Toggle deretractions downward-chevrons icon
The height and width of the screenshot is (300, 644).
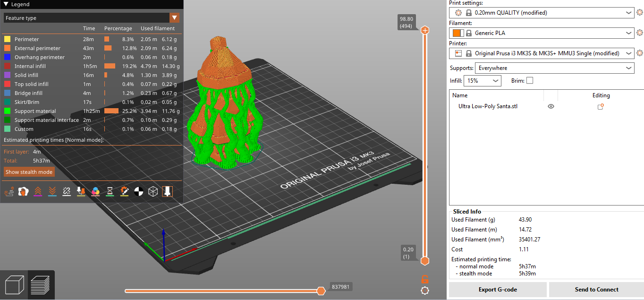point(52,191)
